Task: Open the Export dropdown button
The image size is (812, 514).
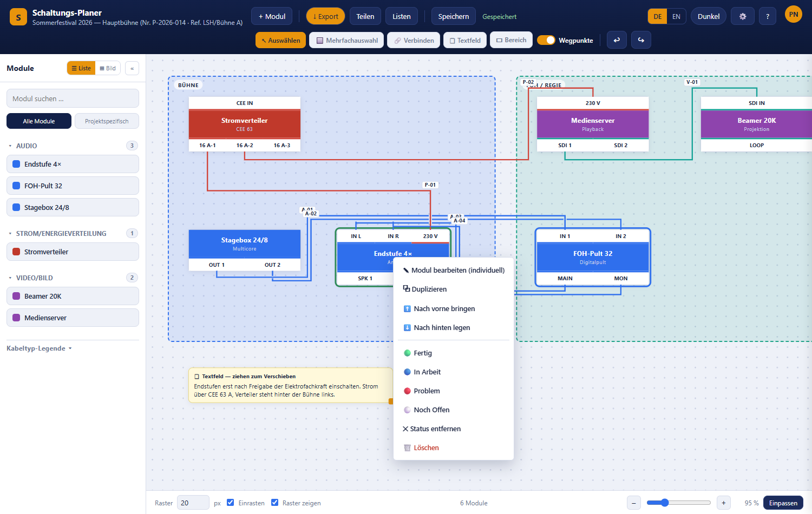Action: click(x=325, y=16)
